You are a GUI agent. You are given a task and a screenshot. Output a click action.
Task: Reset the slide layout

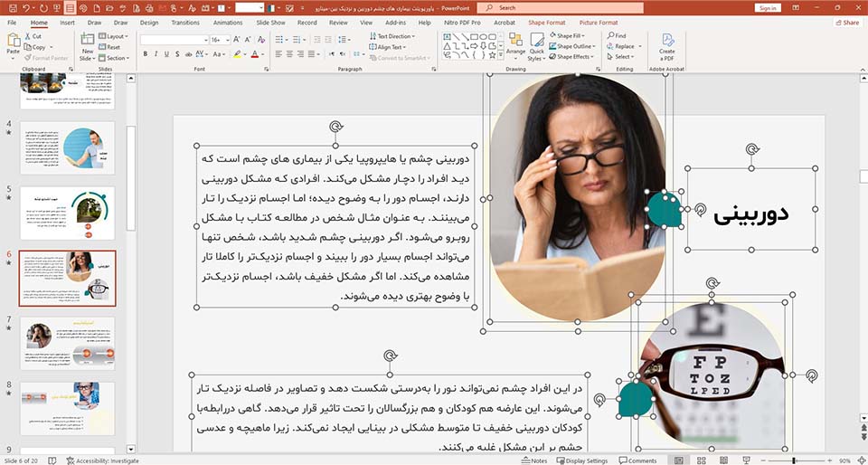tap(109, 47)
